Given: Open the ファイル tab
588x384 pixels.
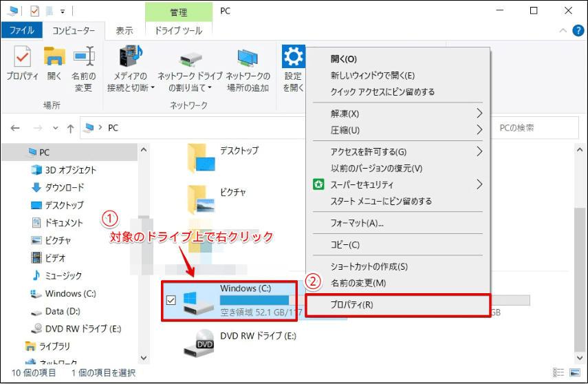Looking at the screenshot, I should point(22,30).
